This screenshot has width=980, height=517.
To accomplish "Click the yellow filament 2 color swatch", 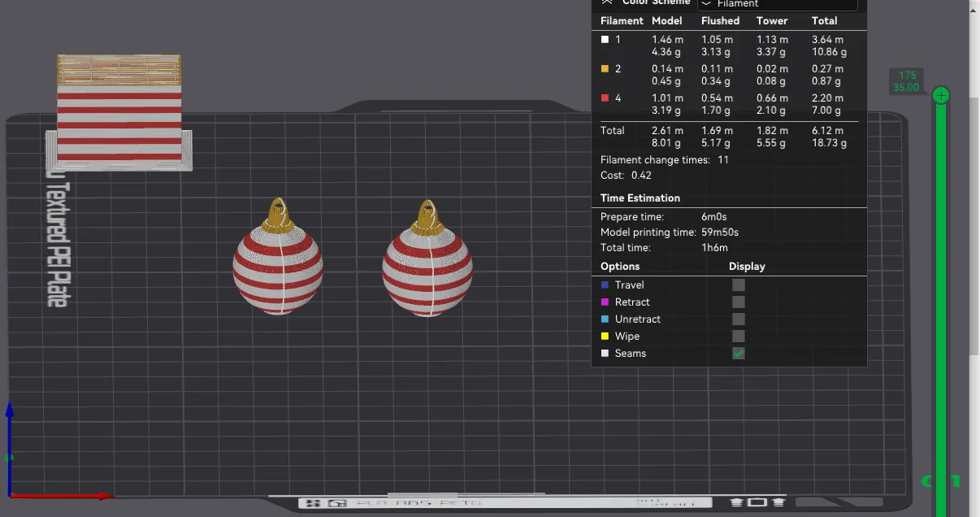I will [x=605, y=69].
